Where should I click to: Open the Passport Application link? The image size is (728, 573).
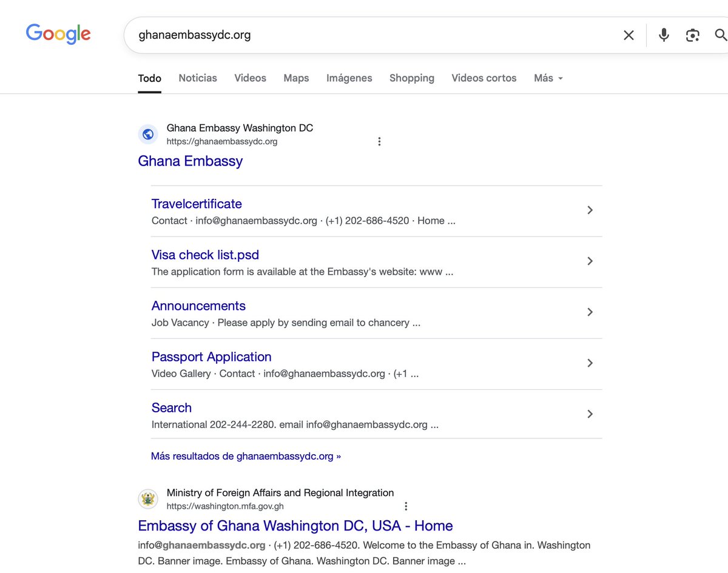212,357
